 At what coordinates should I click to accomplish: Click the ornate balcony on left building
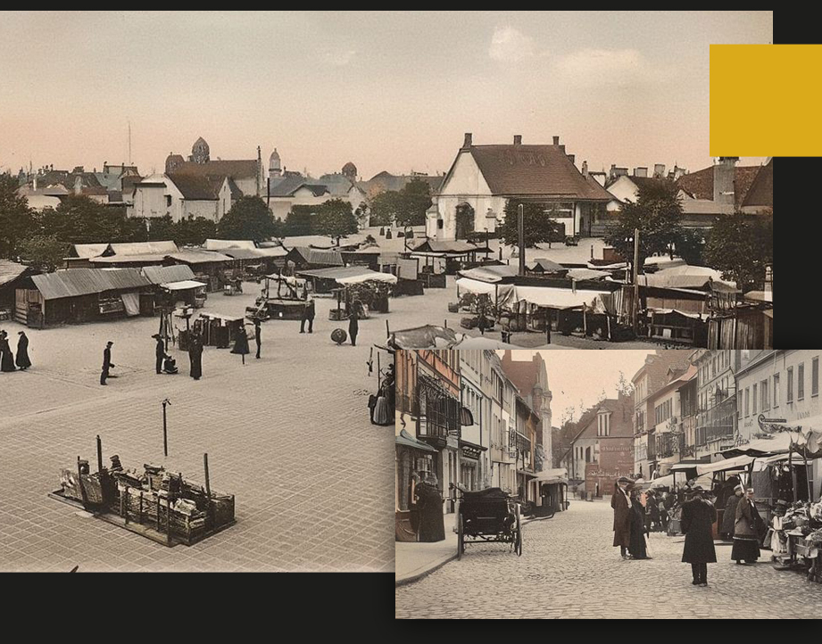435,415
